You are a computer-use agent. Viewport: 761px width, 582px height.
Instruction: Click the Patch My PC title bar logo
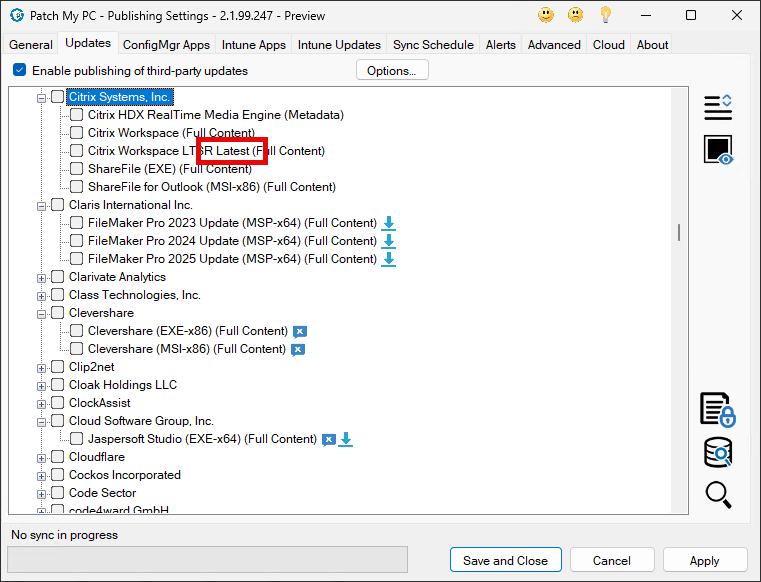tap(17, 16)
